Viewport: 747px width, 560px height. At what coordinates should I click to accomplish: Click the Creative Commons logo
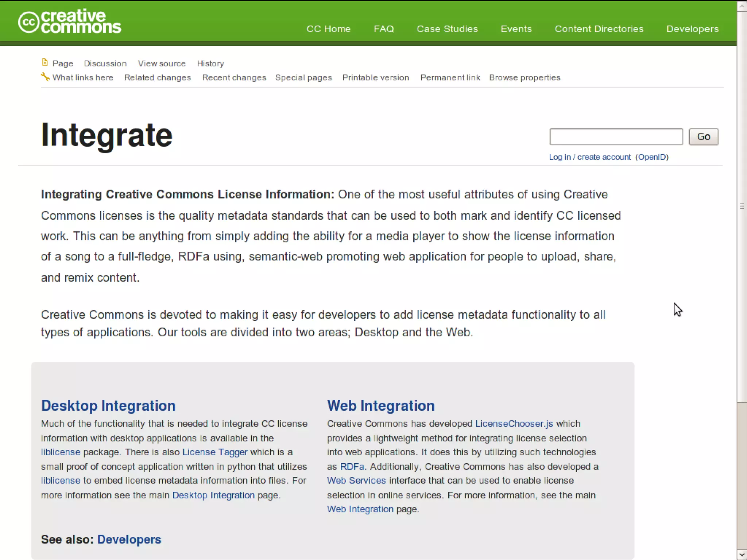[x=69, y=22]
